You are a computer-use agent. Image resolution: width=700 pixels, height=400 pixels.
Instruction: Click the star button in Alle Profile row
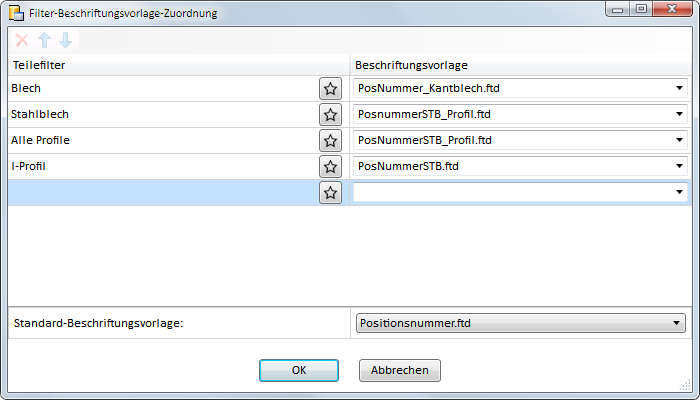coord(330,141)
